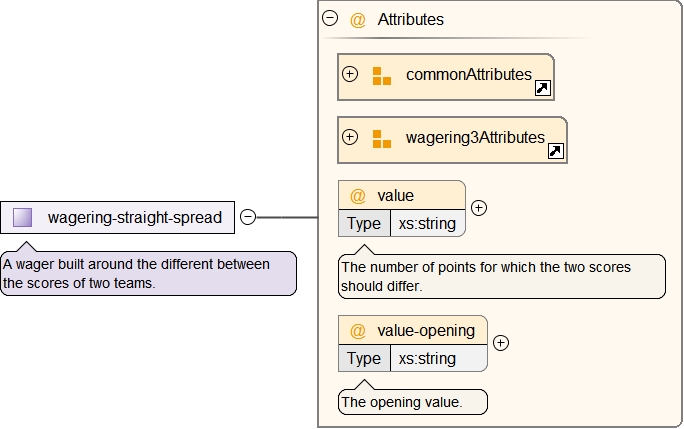The height and width of the screenshot is (429, 684).
Task: Click the wagering3Attributes orange group icon
Action: coord(381,139)
